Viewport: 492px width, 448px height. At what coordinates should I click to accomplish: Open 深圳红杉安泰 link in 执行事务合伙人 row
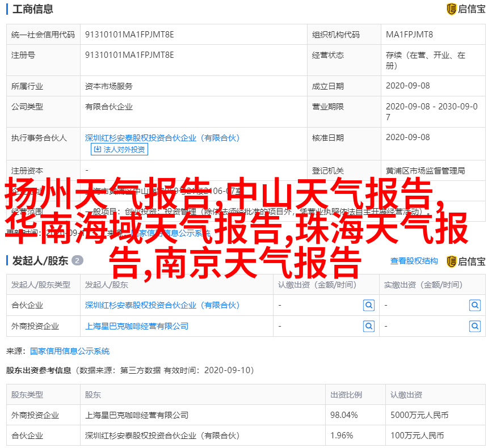pos(162,138)
